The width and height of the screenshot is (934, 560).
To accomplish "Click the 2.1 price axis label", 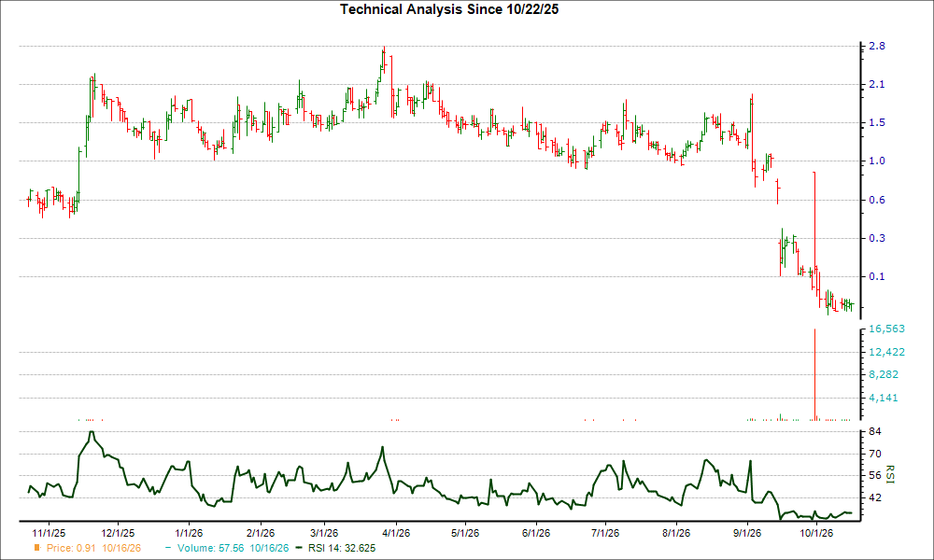I will (x=877, y=85).
